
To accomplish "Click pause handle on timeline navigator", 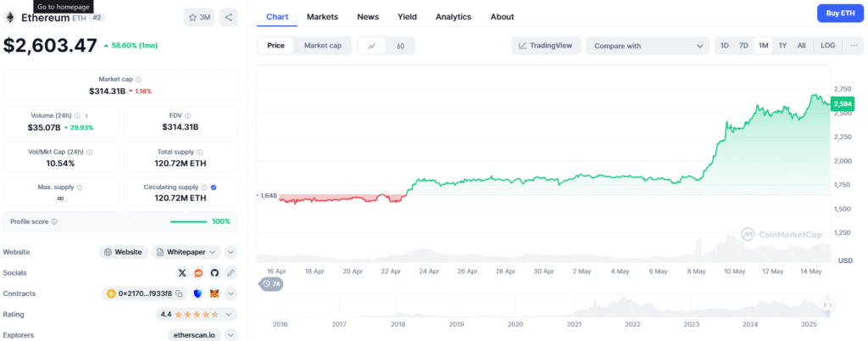I will pyautogui.click(x=827, y=305).
